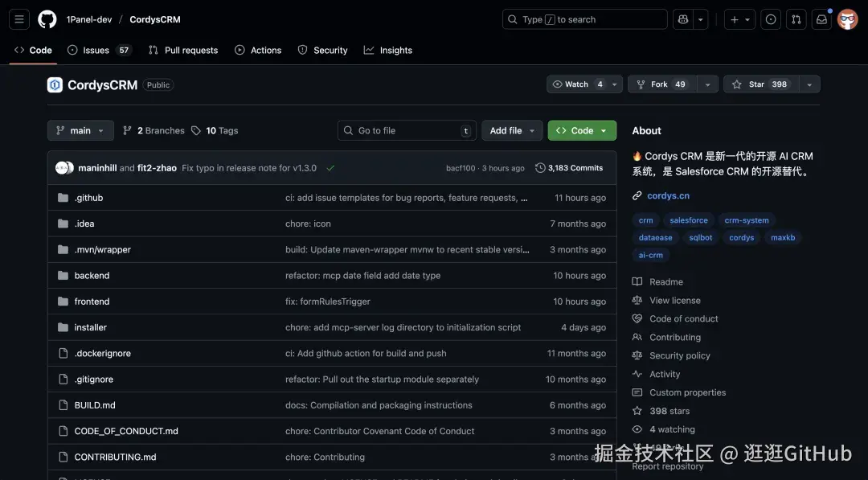Image resolution: width=868 pixels, height=480 pixels.
Task: Open pull requests icon in header
Action: [796, 19]
